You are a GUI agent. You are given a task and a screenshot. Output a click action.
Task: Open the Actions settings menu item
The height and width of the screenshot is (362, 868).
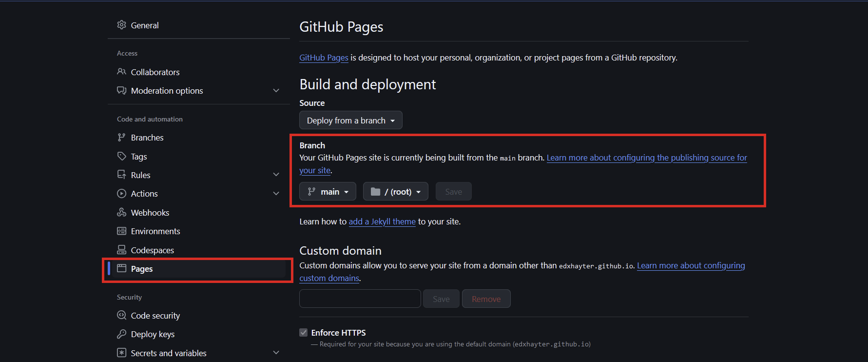click(144, 194)
